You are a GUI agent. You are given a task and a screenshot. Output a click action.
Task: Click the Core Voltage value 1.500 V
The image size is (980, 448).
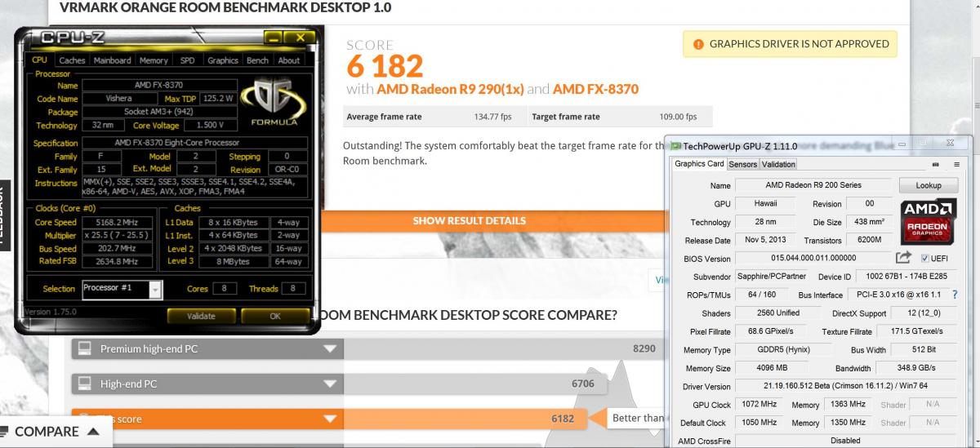(211, 126)
